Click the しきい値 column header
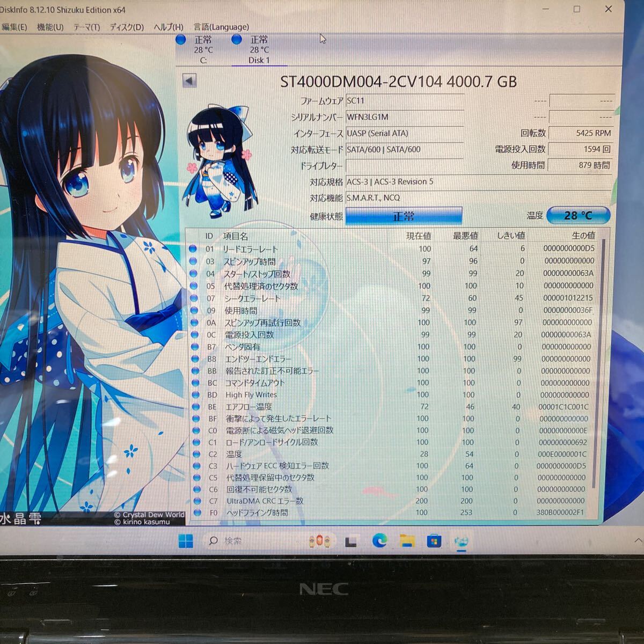The height and width of the screenshot is (644, 644). (510, 236)
